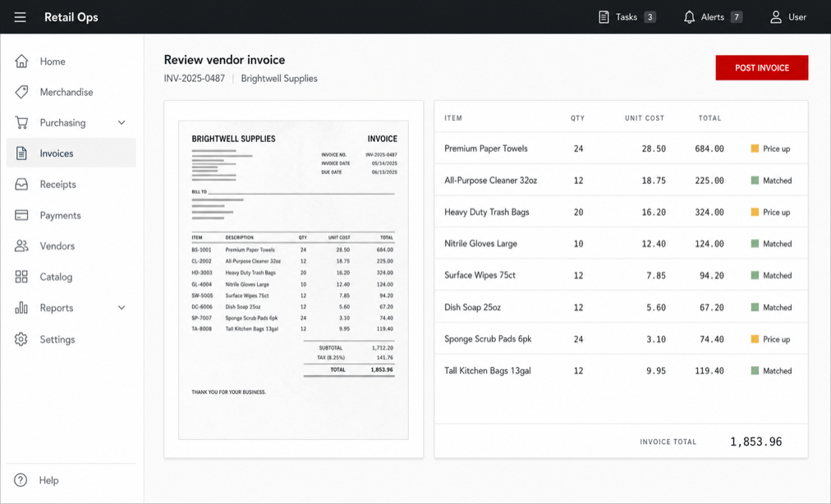
Task: Click the INV-2025-0487 invoice number
Action: point(194,79)
